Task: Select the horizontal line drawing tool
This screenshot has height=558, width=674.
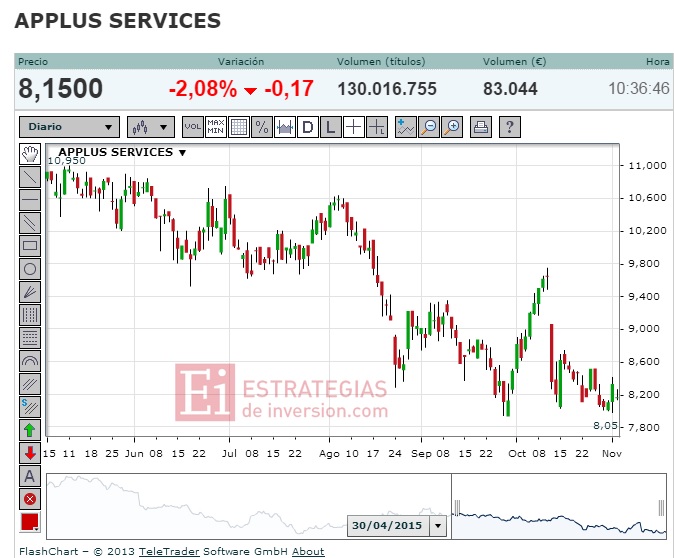Action: [x=30, y=200]
